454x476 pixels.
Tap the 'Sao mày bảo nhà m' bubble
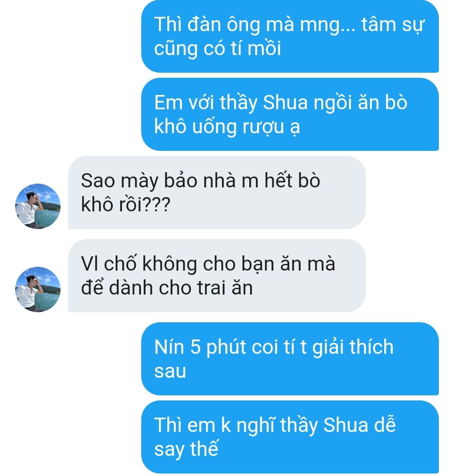pyautogui.click(x=216, y=192)
